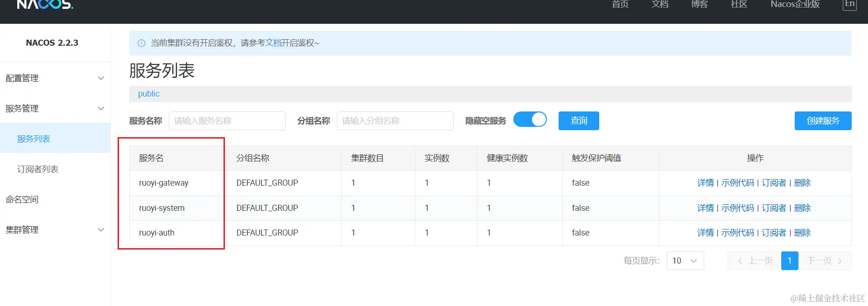
Task: Click DEFAULT_GROUP in the ruoyi-gateway row
Action: [x=267, y=183]
